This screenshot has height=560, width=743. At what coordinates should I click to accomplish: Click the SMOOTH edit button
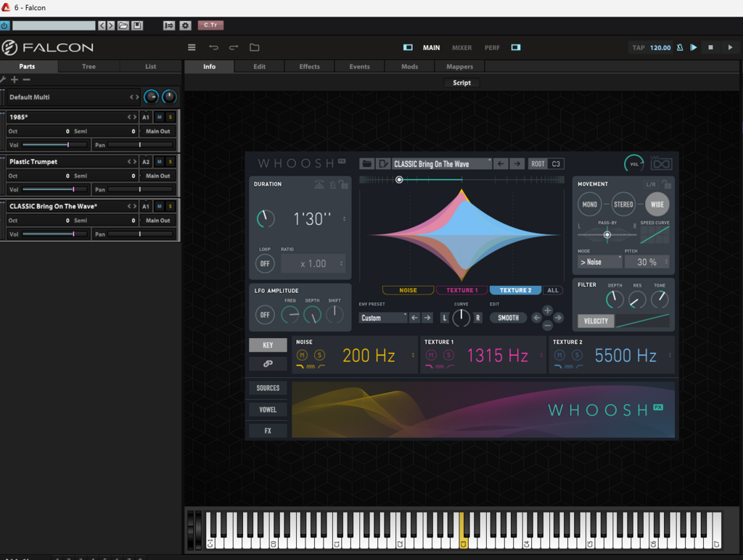click(508, 318)
